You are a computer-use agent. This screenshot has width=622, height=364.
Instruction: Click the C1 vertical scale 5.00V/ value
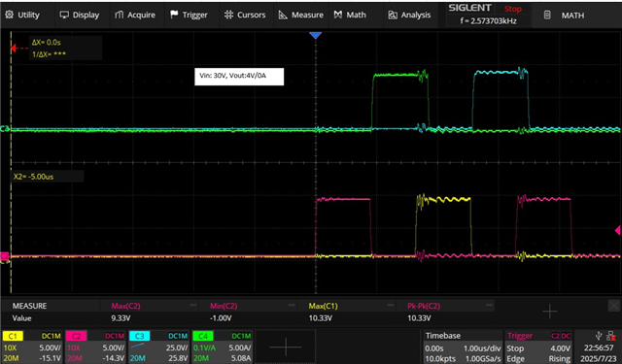click(50, 347)
